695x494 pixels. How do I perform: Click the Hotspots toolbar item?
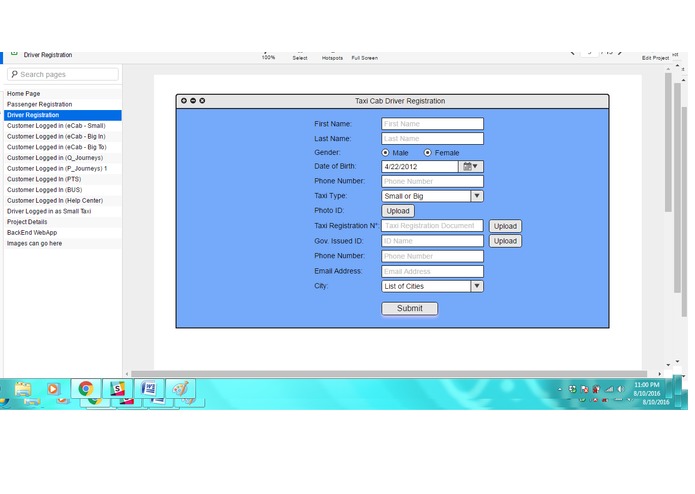pyautogui.click(x=332, y=58)
